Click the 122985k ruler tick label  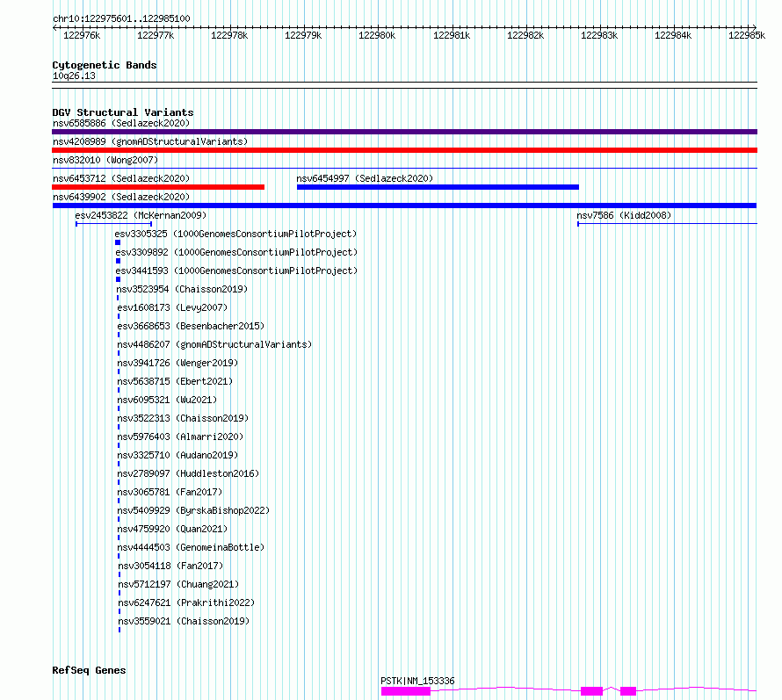[x=747, y=35]
